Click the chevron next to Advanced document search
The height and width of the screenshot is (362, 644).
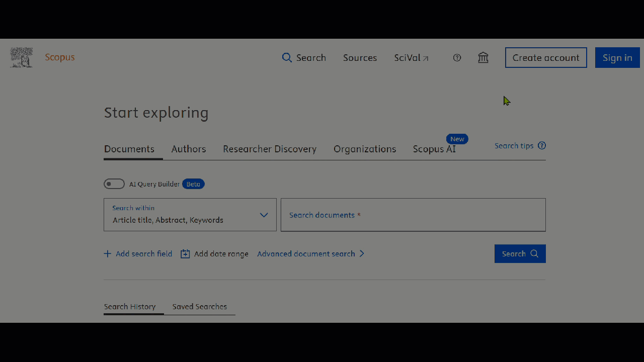click(x=362, y=254)
